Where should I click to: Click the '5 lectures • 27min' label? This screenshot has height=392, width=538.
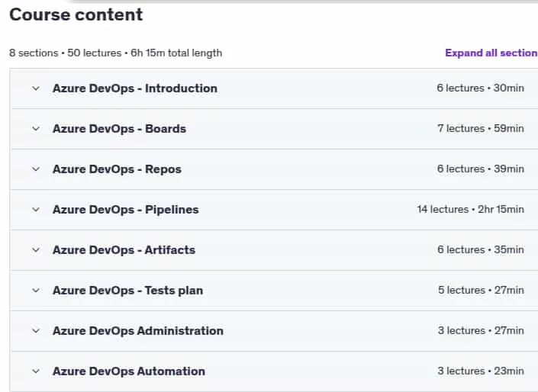(x=481, y=290)
